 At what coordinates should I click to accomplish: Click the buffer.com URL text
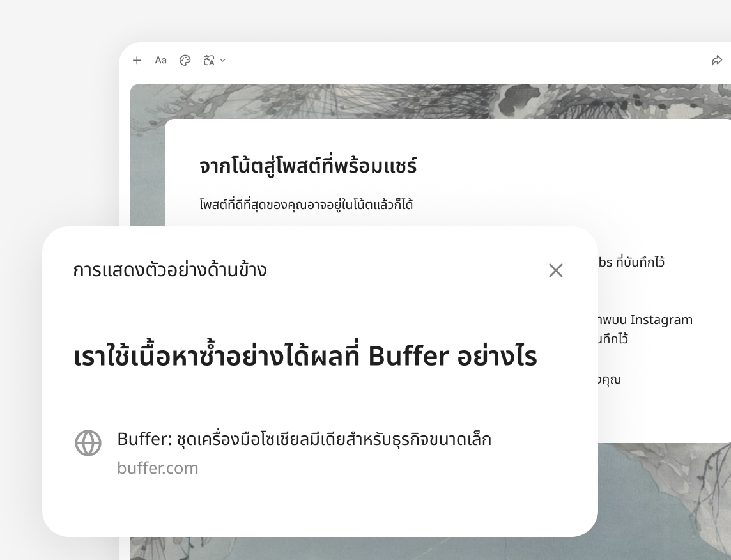[158, 468]
